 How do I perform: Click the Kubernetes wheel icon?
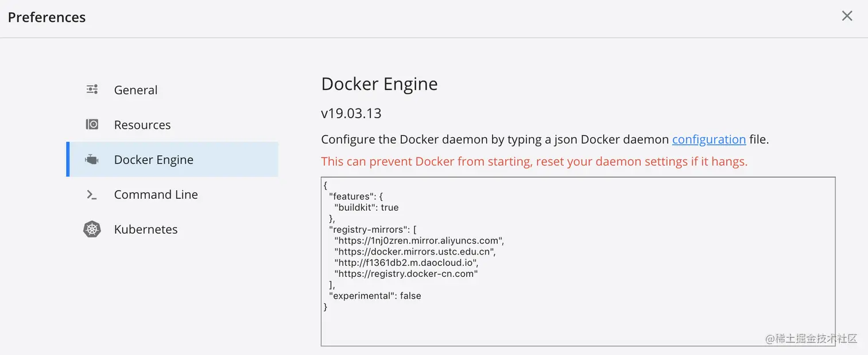point(92,229)
